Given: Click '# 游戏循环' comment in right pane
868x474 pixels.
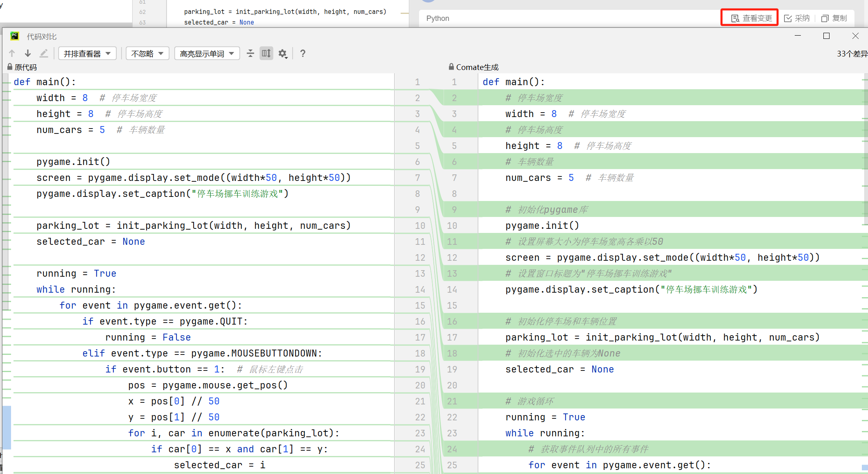Looking at the screenshot, I should tap(529, 401).
